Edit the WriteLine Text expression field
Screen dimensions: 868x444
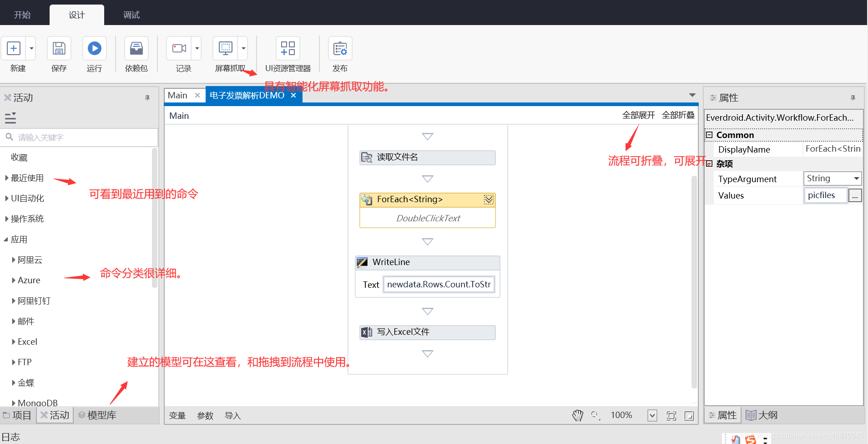(x=439, y=285)
